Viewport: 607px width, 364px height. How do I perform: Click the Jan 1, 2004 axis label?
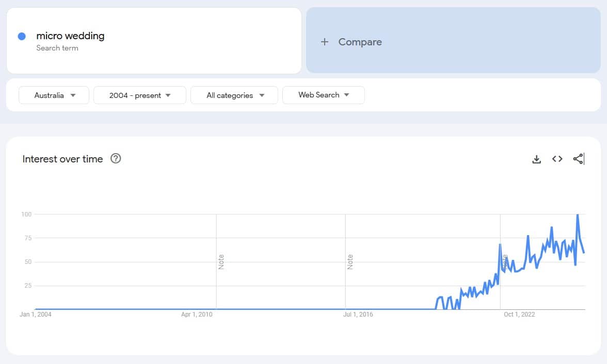(35, 314)
